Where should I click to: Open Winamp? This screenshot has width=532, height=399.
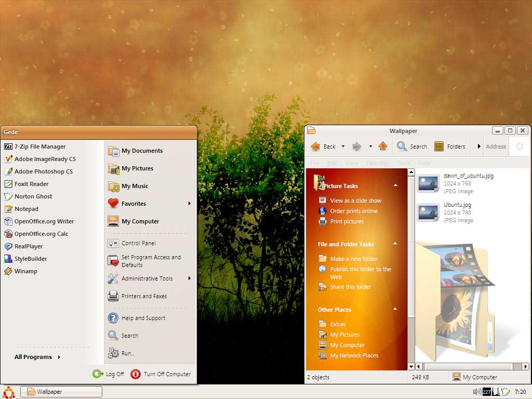coord(26,271)
